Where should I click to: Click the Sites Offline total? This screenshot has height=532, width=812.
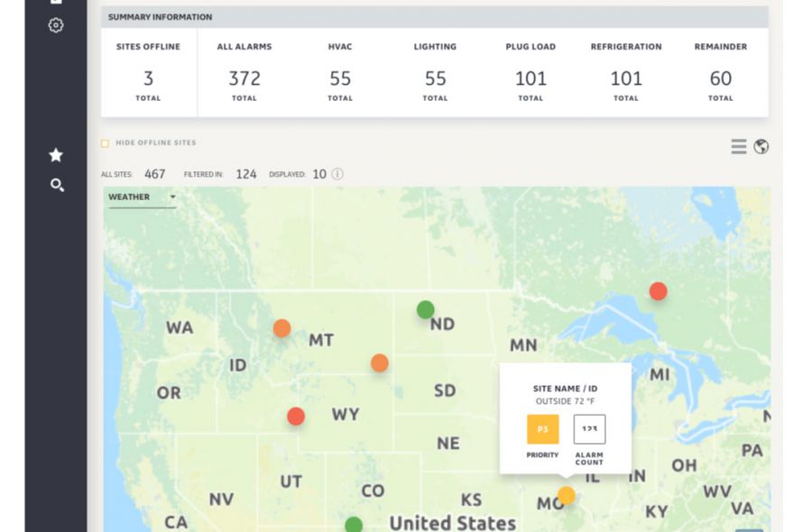tap(149, 79)
